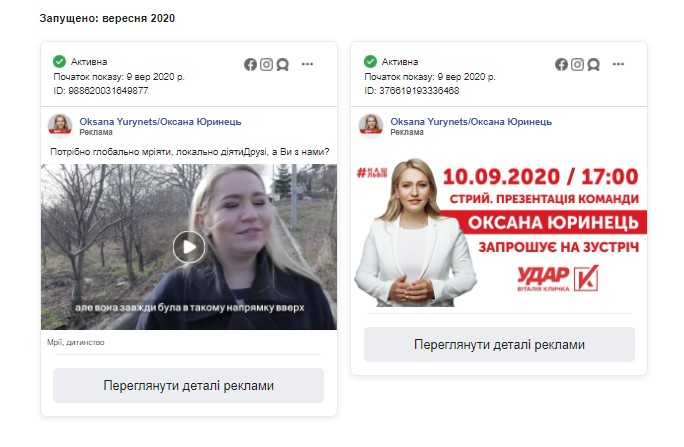
Task: Click Instagram platform icon on second ad
Action: pyautogui.click(x=578, y=65)
